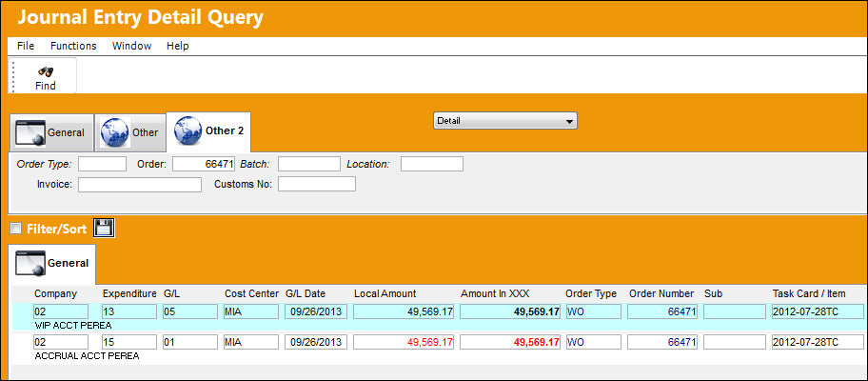The image size is (868, 381).
Task: Open the Detail dropdown
Action: (504, 121)
